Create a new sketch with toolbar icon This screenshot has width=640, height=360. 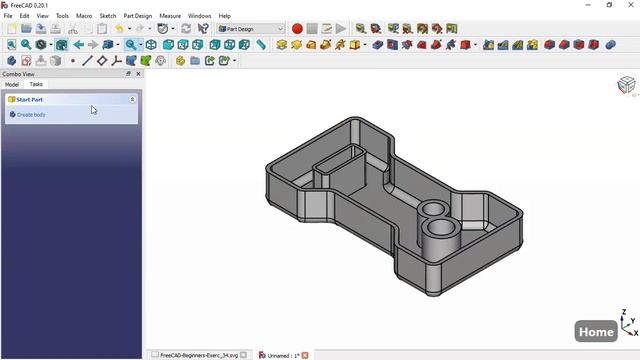tap(26, 61)
